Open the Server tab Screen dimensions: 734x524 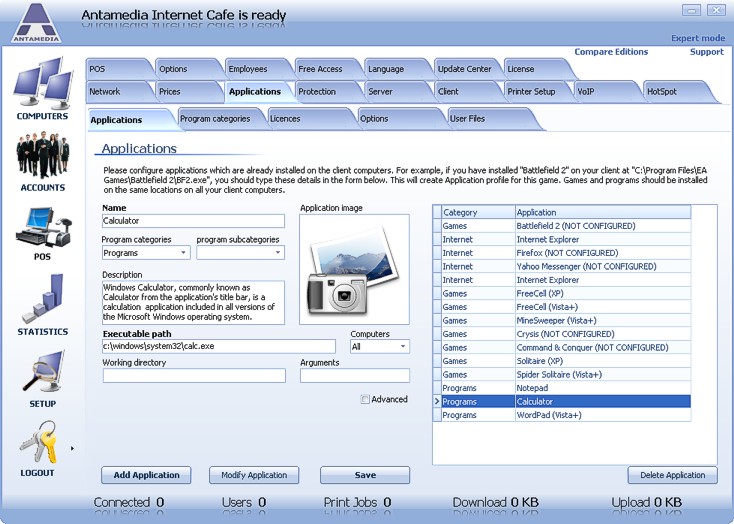396,92
